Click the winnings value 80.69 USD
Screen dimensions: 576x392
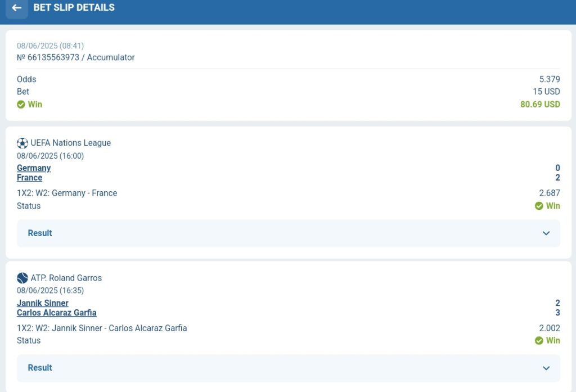click(x=540, y=105)
